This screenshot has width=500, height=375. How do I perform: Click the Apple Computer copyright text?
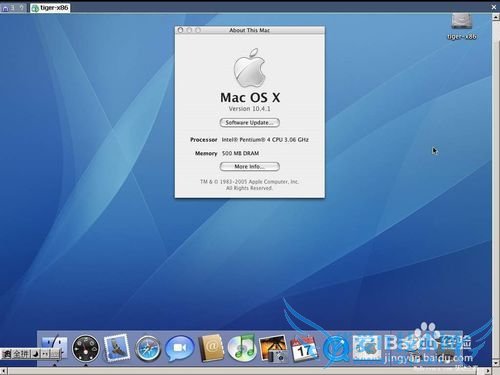click(x=249, y=185)
